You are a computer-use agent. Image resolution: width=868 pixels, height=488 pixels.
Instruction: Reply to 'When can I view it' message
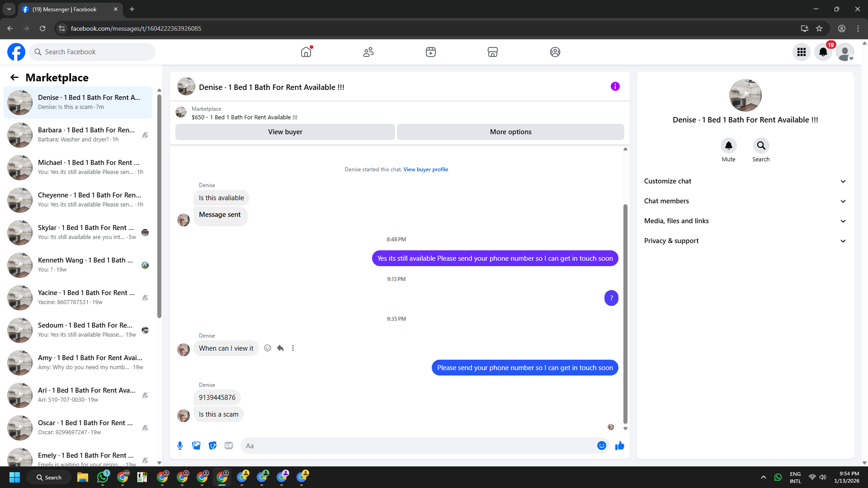click(280, 348)
